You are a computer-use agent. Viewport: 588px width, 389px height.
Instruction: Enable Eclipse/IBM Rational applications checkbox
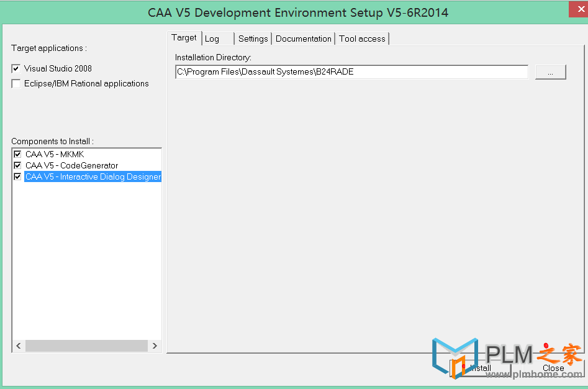(x=16, y=84)
